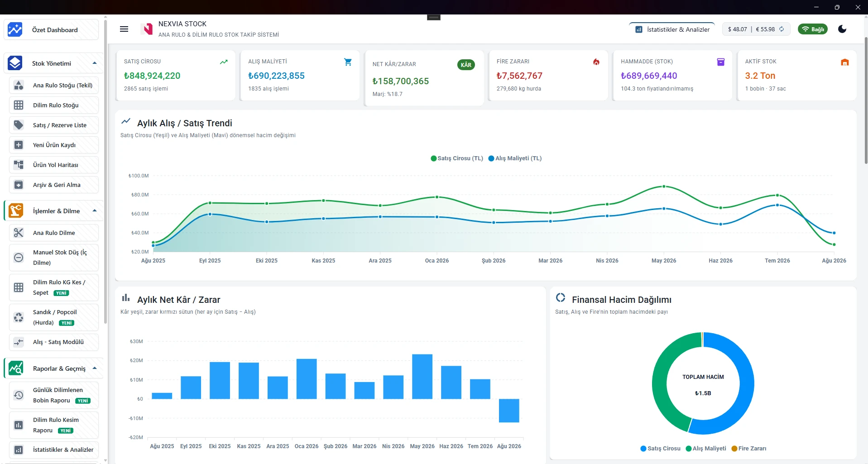
Task: Open Ana Rulo Dilme scissors item
Action: click(x=19, y=233)
